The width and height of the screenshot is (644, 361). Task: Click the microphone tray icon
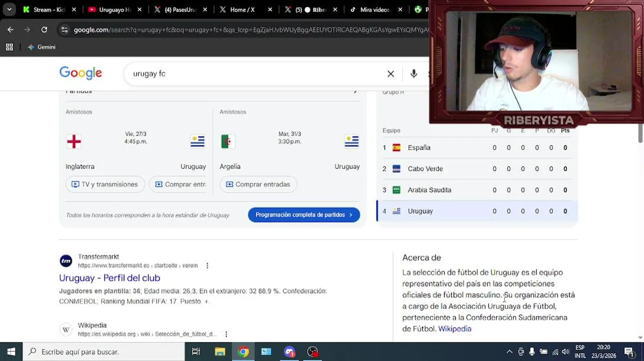tap(532, 352)
